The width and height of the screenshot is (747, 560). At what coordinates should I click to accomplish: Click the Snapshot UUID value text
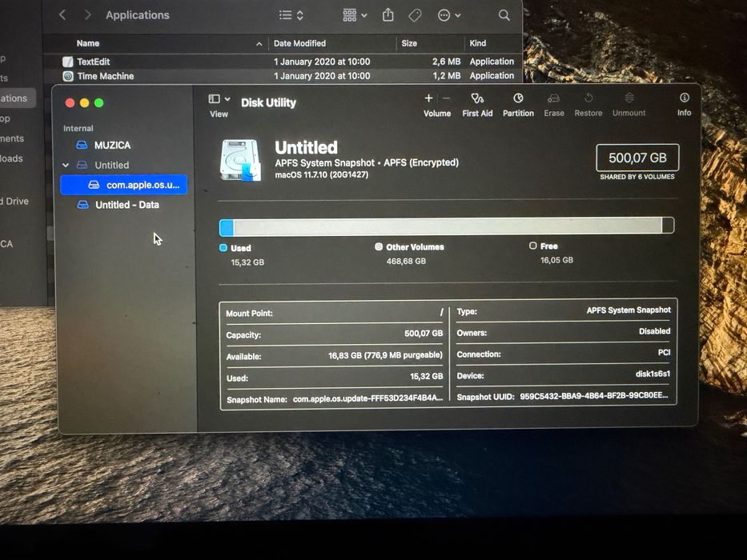point(594,396)
